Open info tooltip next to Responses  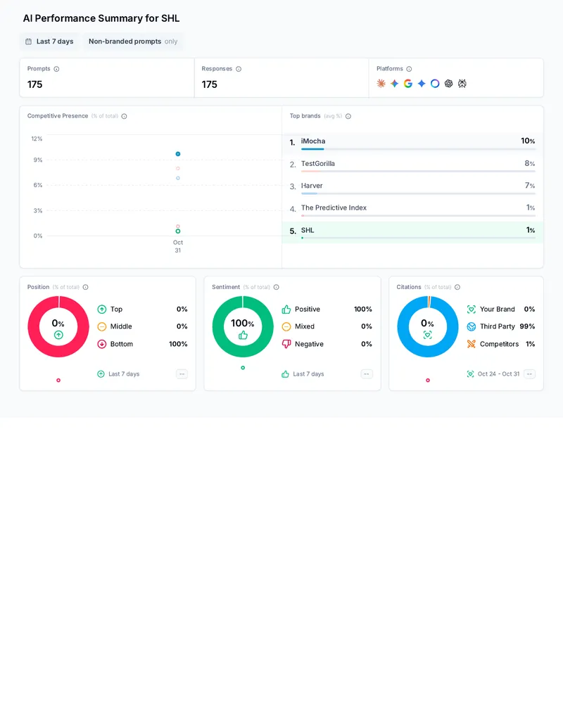click(x=239, y=69)
